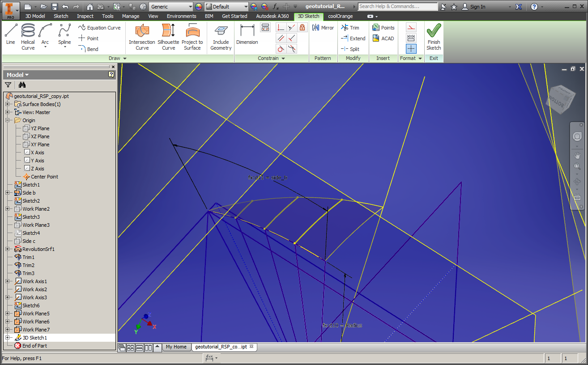
Task: Select the Line tool
Action: 11,34
